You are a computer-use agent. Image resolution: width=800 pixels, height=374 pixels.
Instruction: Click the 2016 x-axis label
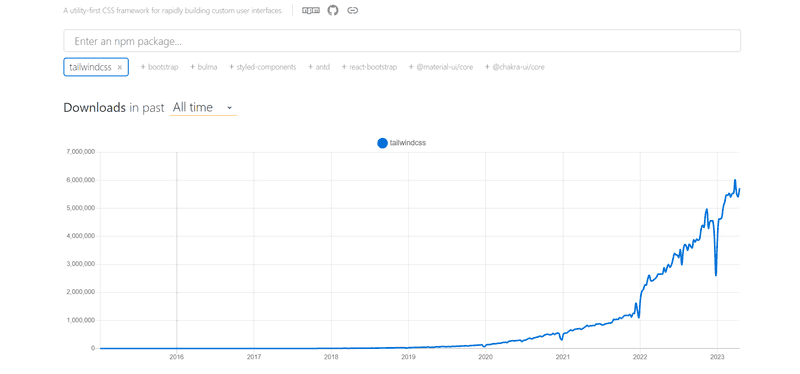point(177,357)
